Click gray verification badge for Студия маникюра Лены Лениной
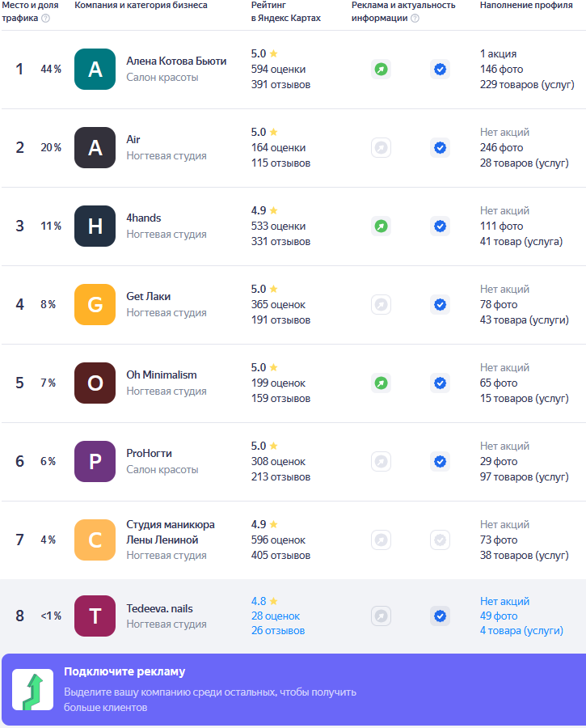The width and height of the screenshot is (586, 728). pyautogui.click(x=440, y=540)
